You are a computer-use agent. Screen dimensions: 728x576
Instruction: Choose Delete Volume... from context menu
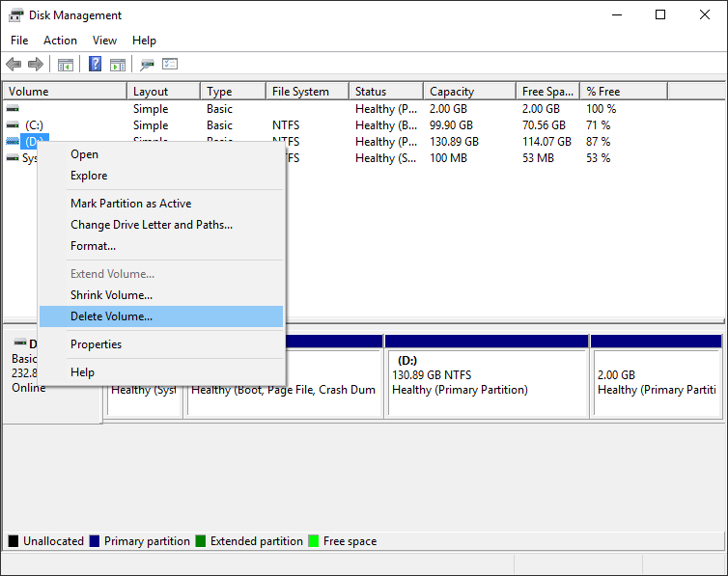pos(111,316)
